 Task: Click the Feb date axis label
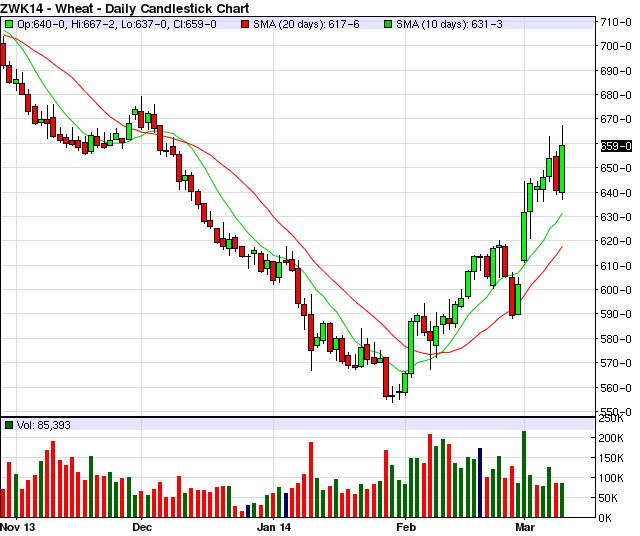(x=406, y=527)
